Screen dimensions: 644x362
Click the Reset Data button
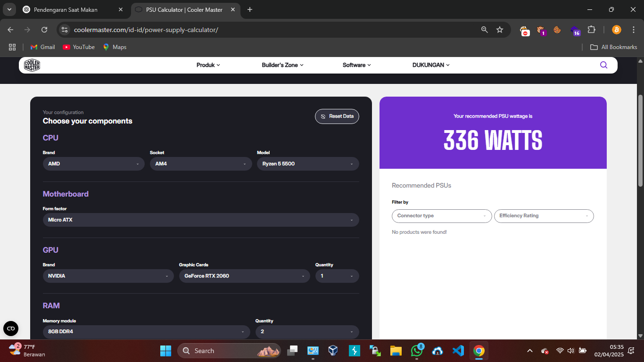pyautogui.click(x=337, y=116)
